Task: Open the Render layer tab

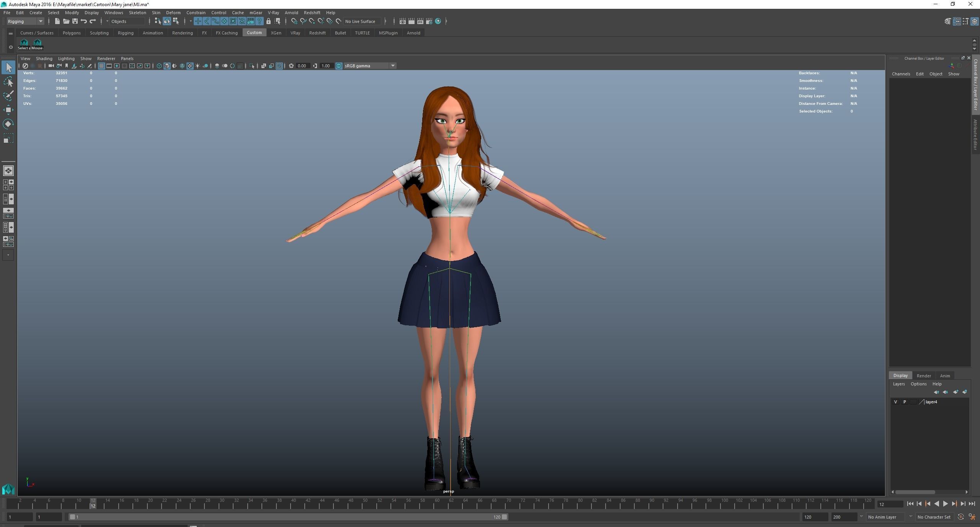Action: point(924,376)
